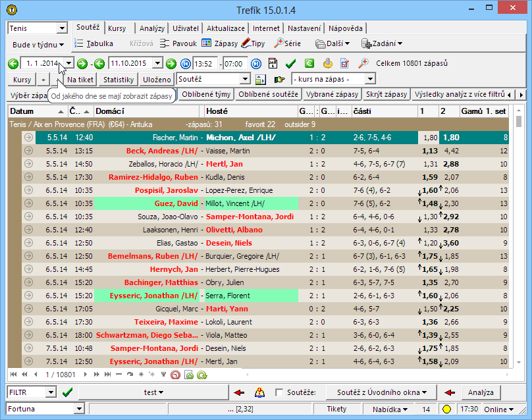This screenshot has width=532, height=420.
Task: Click the start time field showing 13:52
Action: (x=205, y=64)
